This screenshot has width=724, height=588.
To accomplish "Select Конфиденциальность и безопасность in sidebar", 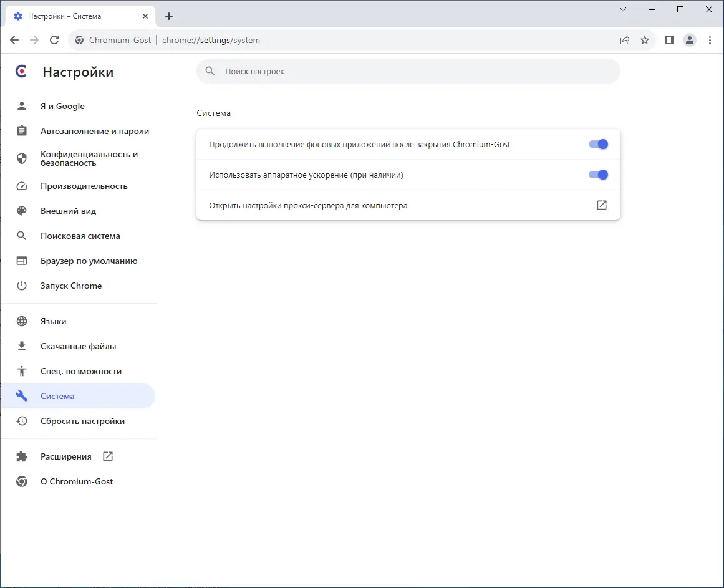I will click(89, 158).
